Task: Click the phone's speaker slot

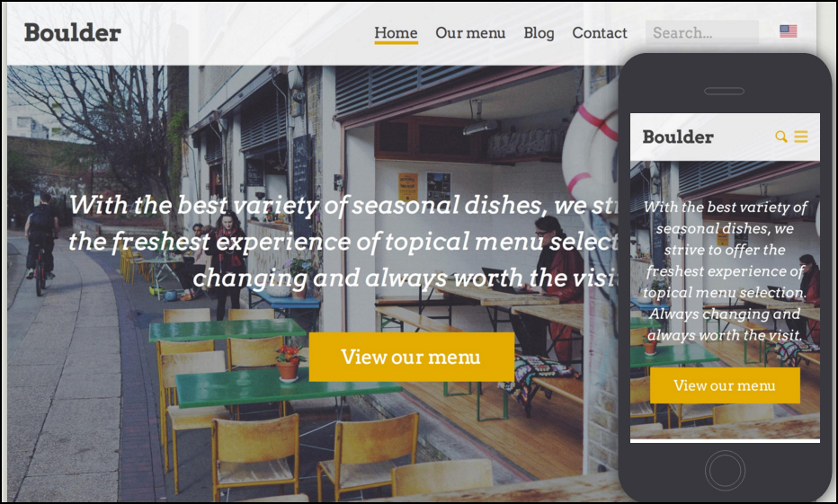Action: pos(724,92)
